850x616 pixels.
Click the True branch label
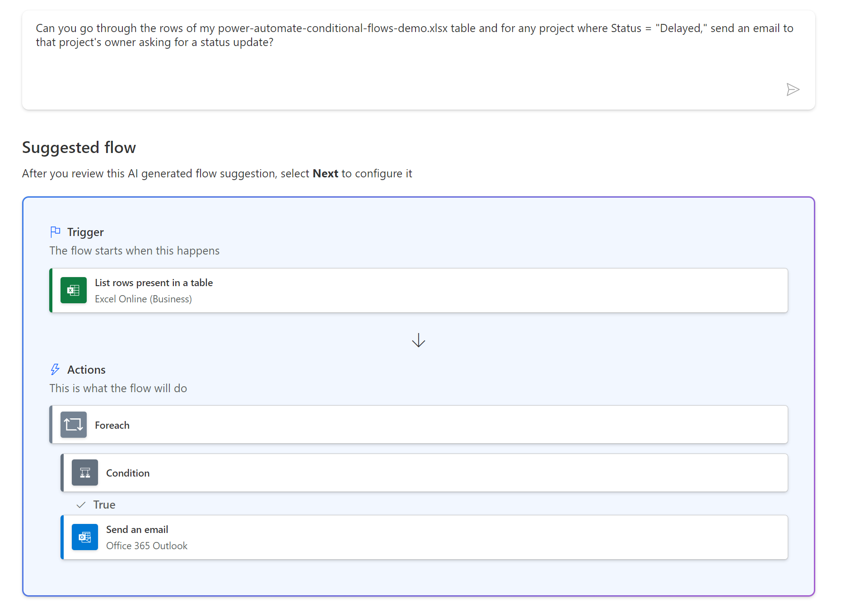pyautogui.click(x=104, y=505)
